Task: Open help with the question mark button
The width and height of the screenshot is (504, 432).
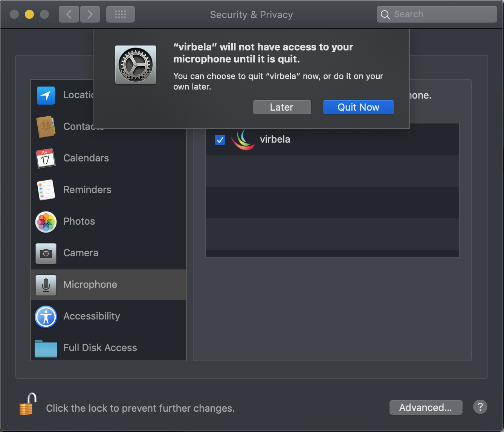Action: [480, 407]
